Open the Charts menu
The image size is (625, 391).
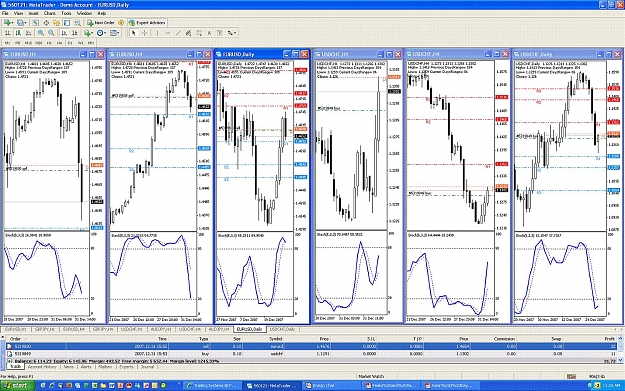pyautogui.click(x=49, y=13)
